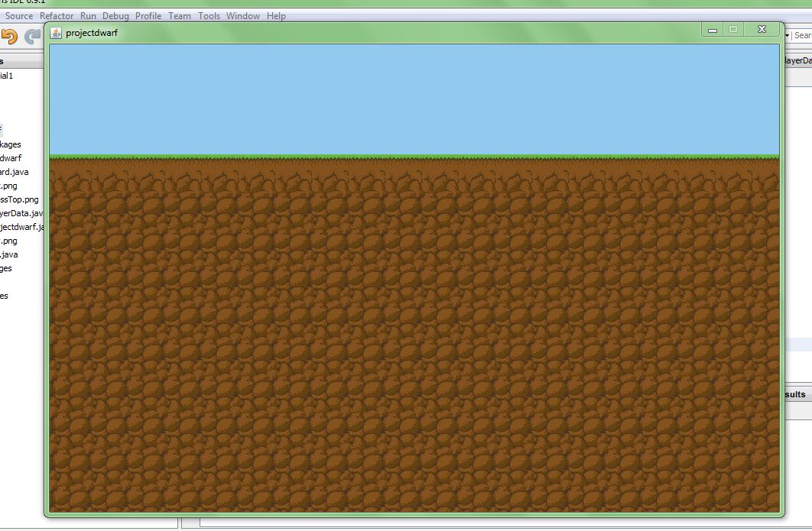Open the Team menu
The width and height of the screenshot is (812, 531).
click(x=180, y=16)
